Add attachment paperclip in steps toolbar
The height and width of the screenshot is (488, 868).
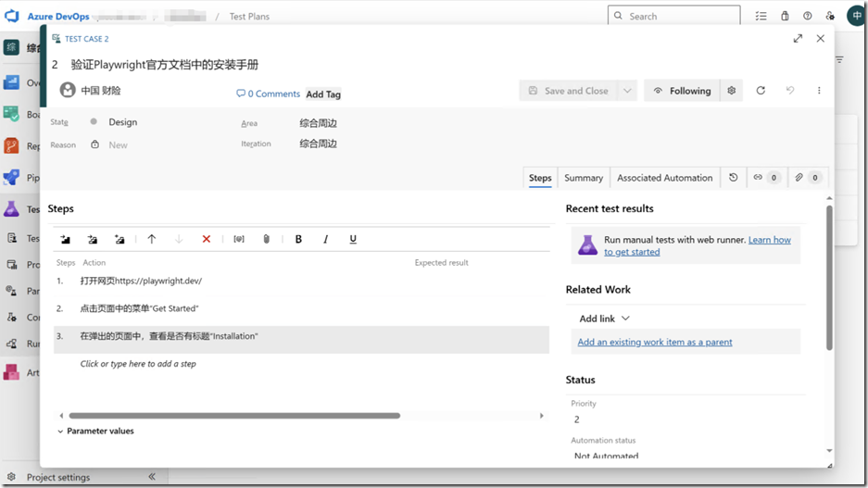tap(266, 239)
